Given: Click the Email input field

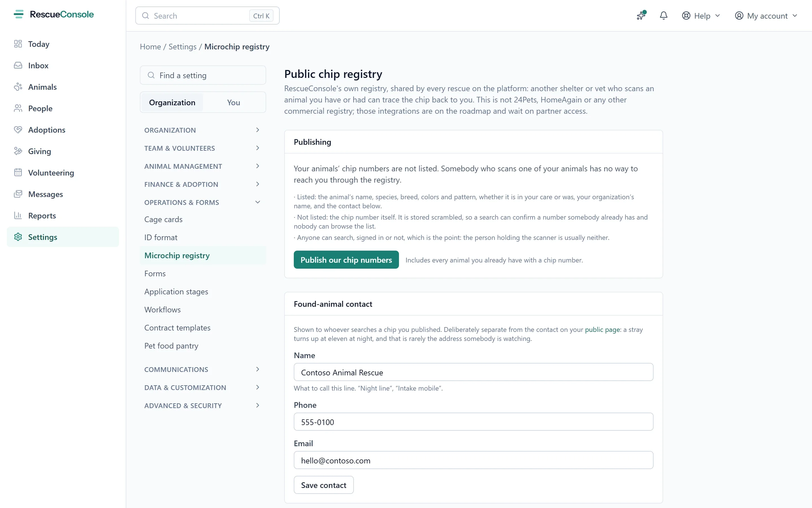Looking at the screenshot, I should (x=473, y=460).
